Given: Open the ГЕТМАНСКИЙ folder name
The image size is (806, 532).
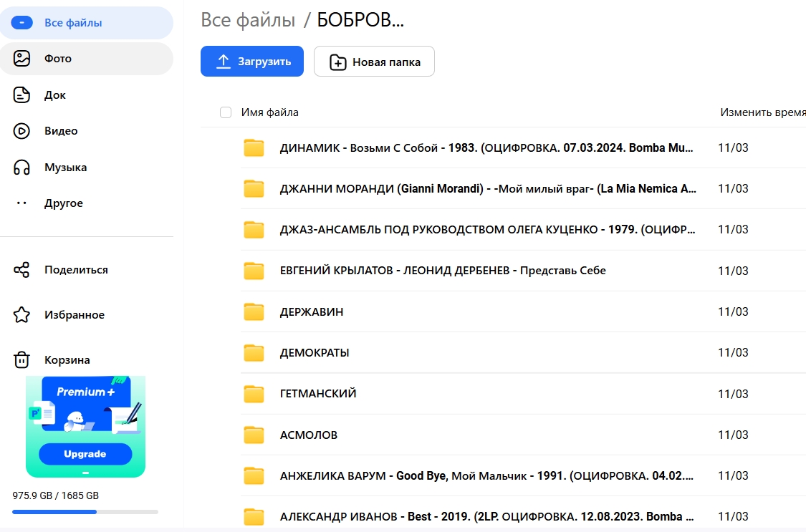Looking at the screenshot, I should point(318,394).
